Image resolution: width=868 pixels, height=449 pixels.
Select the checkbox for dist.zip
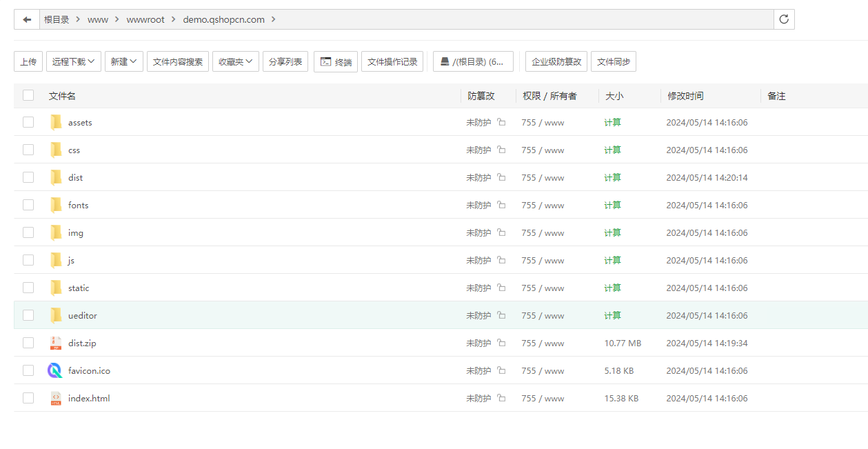coord(28,343)
